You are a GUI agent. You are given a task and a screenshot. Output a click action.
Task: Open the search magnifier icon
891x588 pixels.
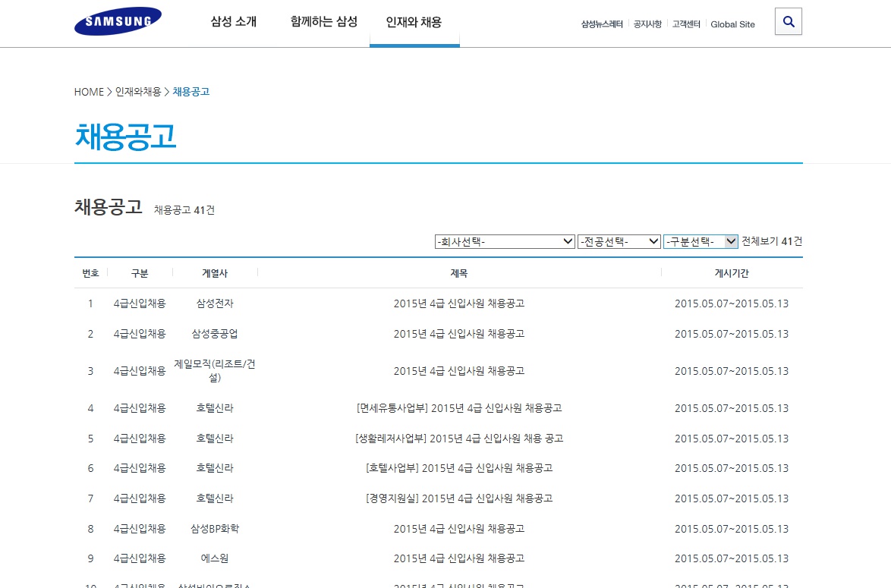(x=788, y=21)
